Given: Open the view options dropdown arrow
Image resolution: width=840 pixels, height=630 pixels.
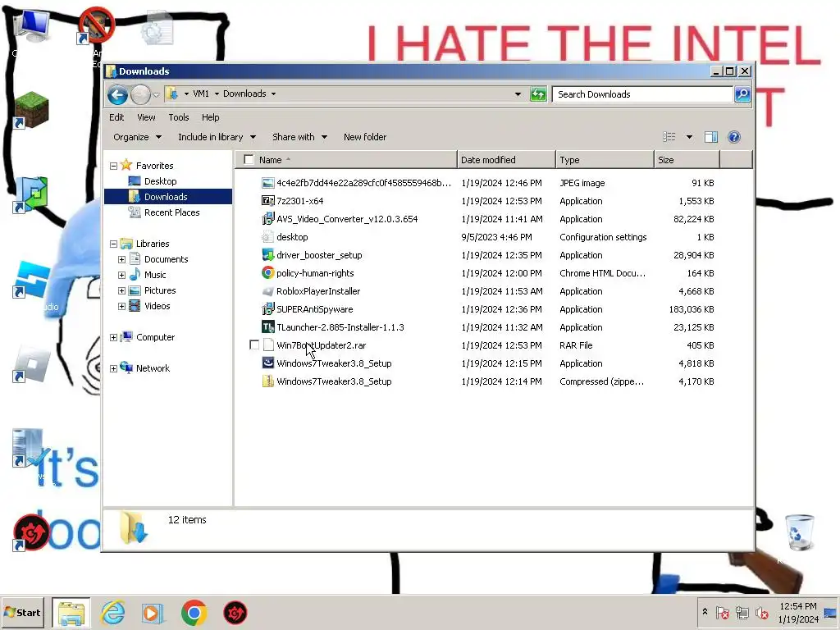Looking at the screenshot, I should tap(689, 137).
